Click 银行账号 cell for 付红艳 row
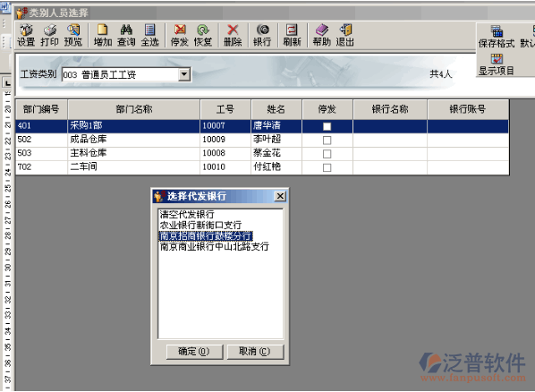The image size is (535, 392). coord(467,167)
